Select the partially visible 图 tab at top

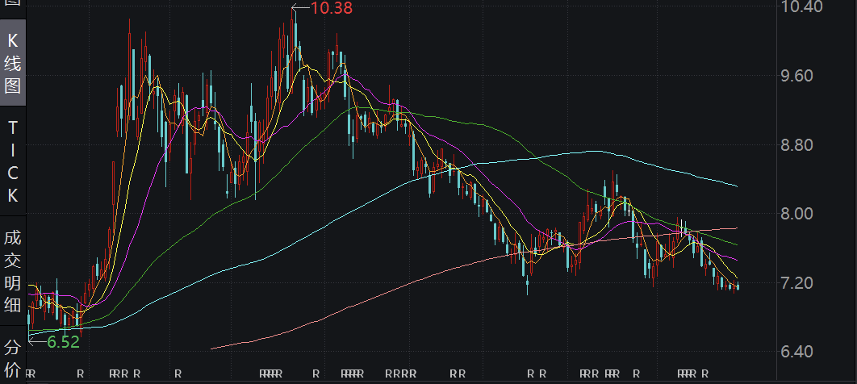(13, 3)
